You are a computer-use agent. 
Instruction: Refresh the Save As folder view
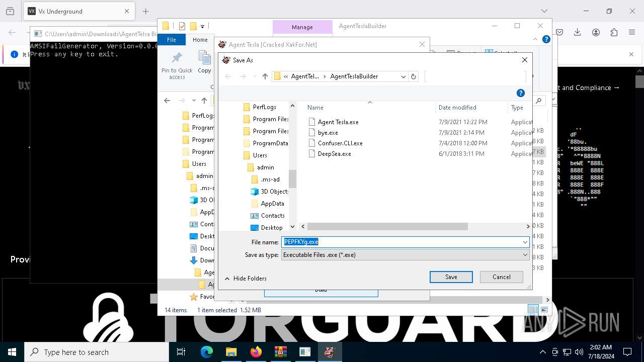pyautogui.click(x=414, y=76)
